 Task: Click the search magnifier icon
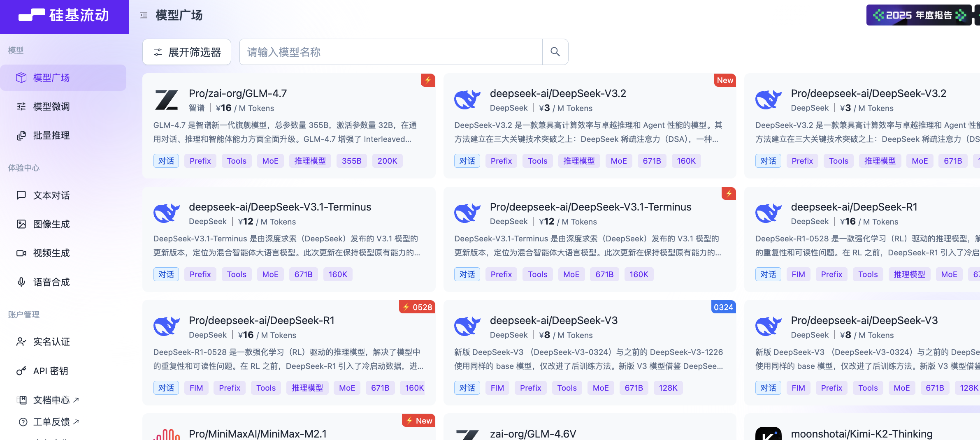555,52
